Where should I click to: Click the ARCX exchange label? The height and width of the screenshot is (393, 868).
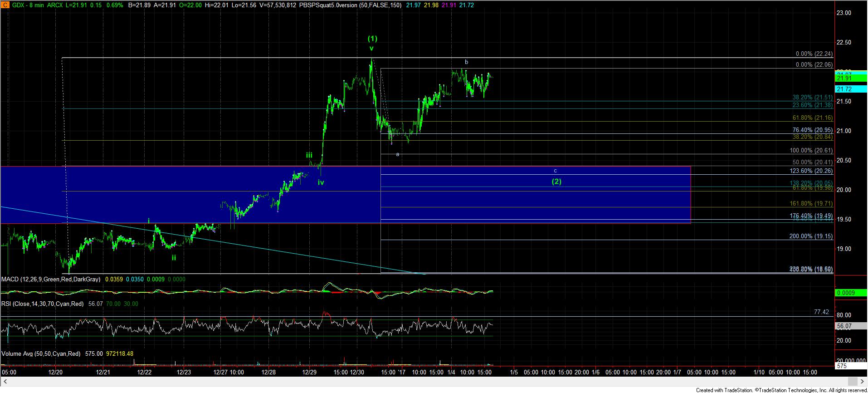point(56,5)
